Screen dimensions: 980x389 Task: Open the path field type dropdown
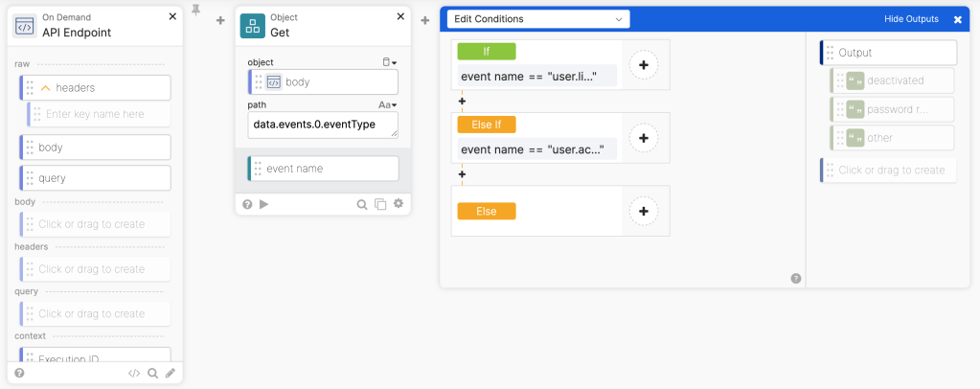(388, 104)
